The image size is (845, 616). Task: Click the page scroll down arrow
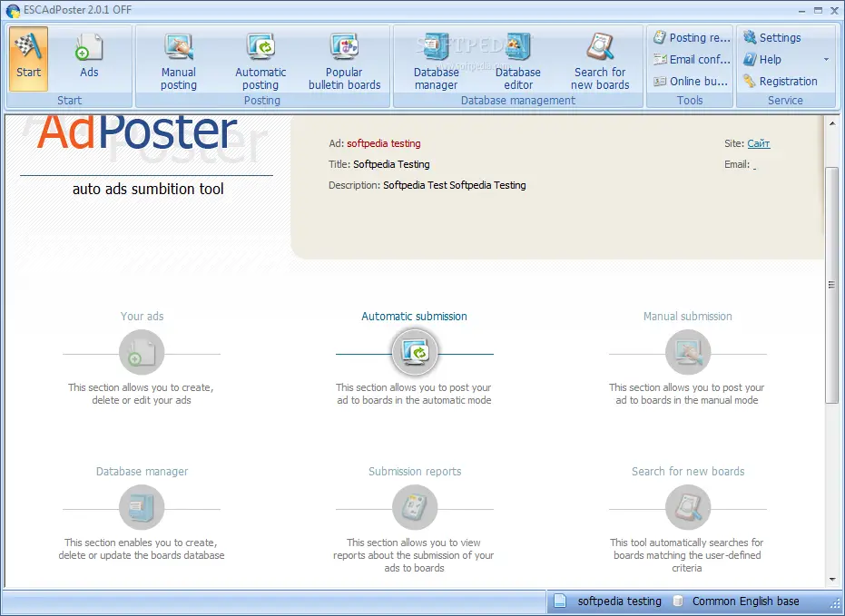pyautogui.click(x=832, y=580)
